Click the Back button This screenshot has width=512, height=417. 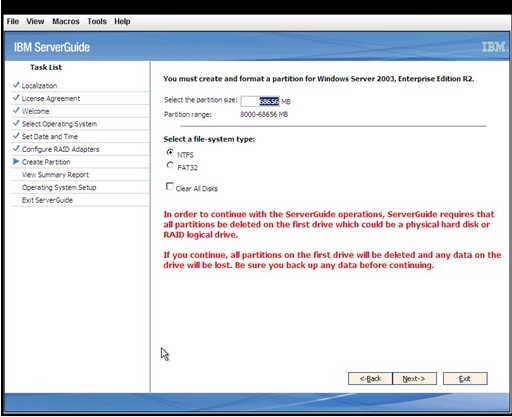370,379
